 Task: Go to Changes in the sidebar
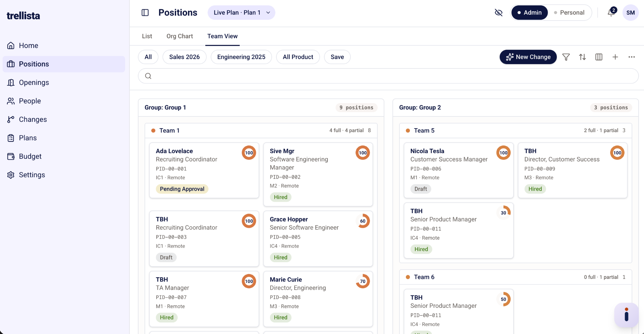click(x=64, y=120)
